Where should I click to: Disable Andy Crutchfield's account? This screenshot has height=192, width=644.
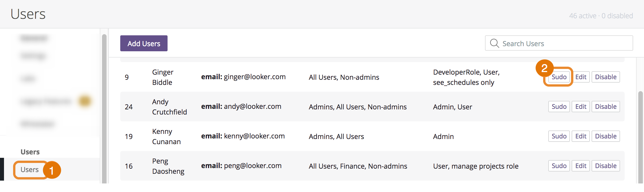606,107
